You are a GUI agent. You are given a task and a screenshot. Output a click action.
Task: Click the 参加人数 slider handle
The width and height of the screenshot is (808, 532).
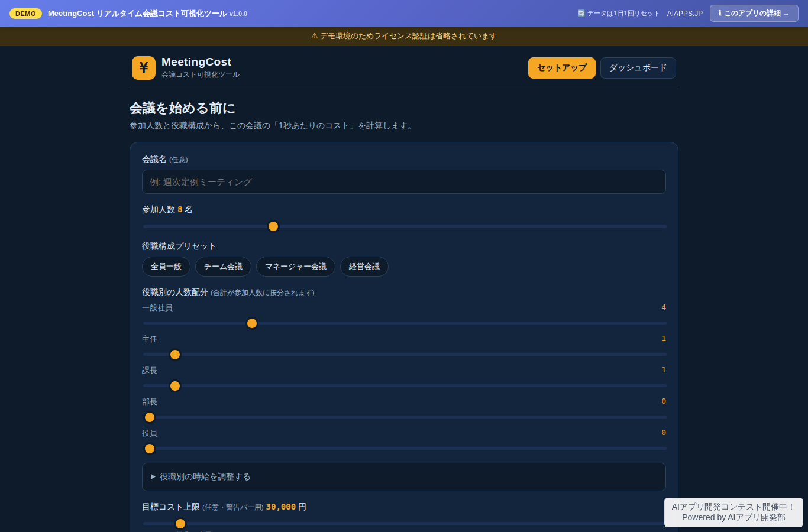pyautogui.click(x=273, y=226)
